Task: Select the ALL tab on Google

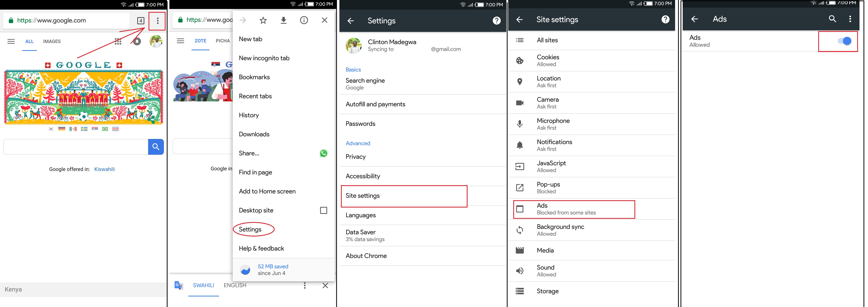Action: [x=29, y=41]
